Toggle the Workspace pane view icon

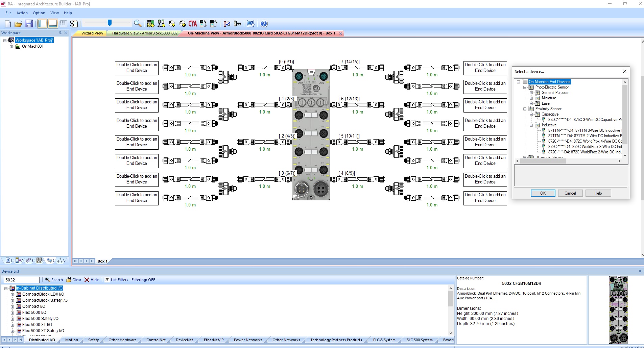click(42, 24)
